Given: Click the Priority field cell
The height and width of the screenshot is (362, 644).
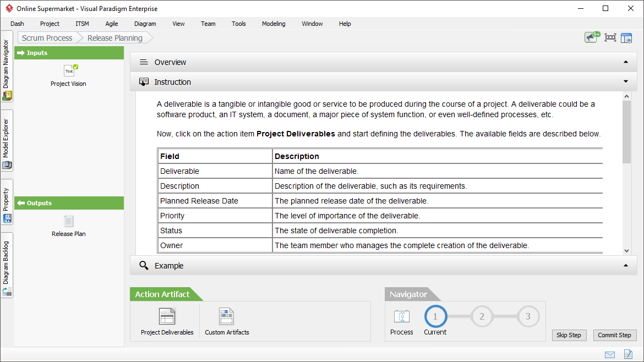Looking at the screenshot, I should coord(215,216).
